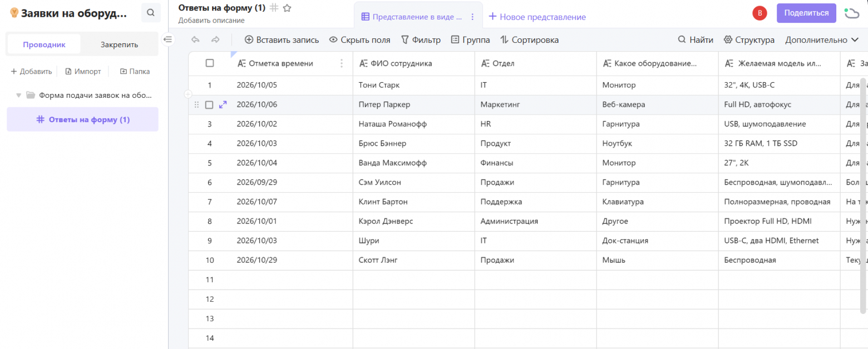Screen dimensions: 868x349
Task: Select cell Сэм Уилсон
Action: coord(413,182)
